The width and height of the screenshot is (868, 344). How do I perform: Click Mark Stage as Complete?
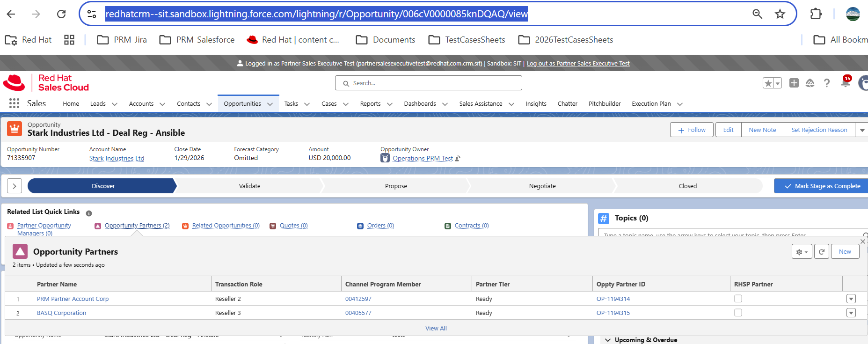(x=822, y=186)
